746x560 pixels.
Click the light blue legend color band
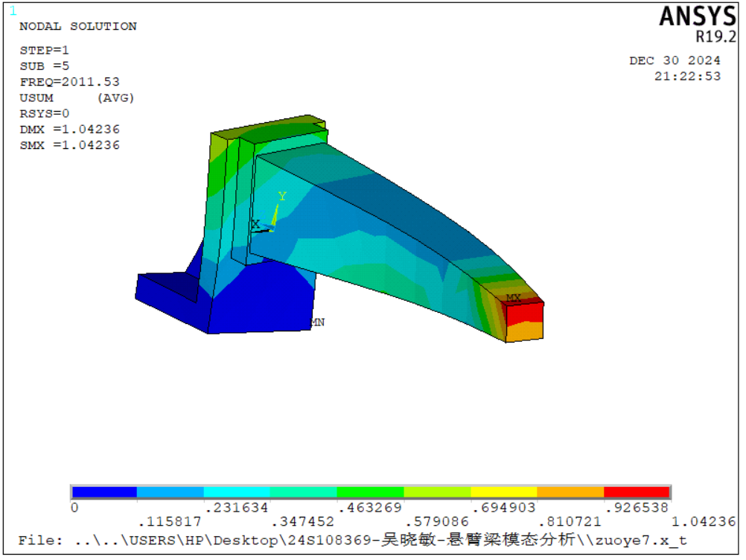(x=170, y=492)
